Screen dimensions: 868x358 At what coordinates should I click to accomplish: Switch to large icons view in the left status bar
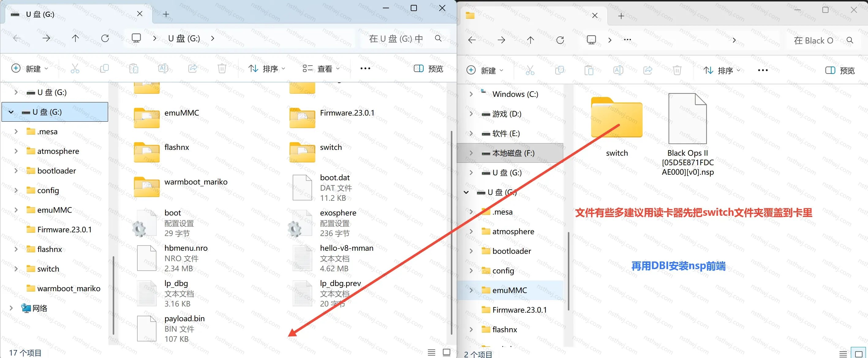447,352
